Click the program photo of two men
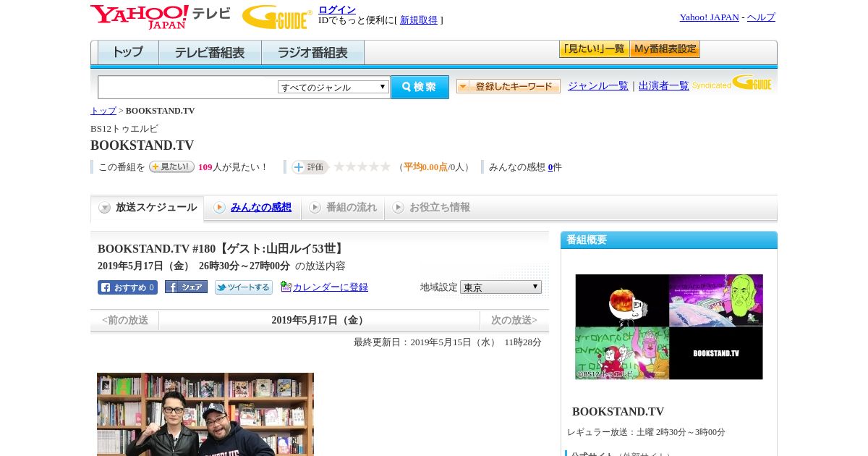The width and height of the screenshot is (868, 456). 205,414
